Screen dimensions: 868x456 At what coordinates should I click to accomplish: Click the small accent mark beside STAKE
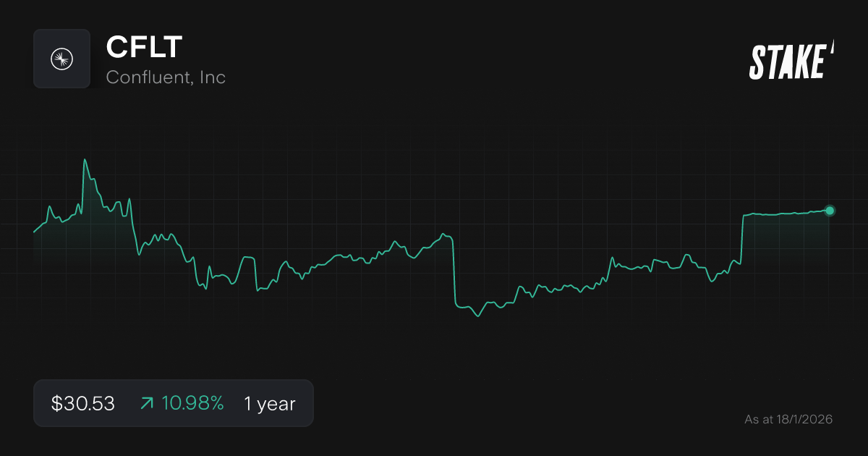831,48
